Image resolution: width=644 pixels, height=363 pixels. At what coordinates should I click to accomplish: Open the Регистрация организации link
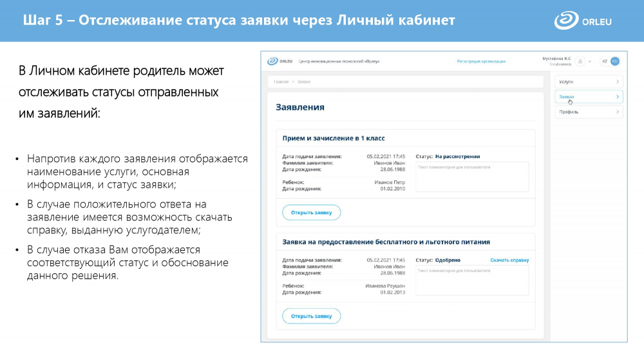coord(481,61)
